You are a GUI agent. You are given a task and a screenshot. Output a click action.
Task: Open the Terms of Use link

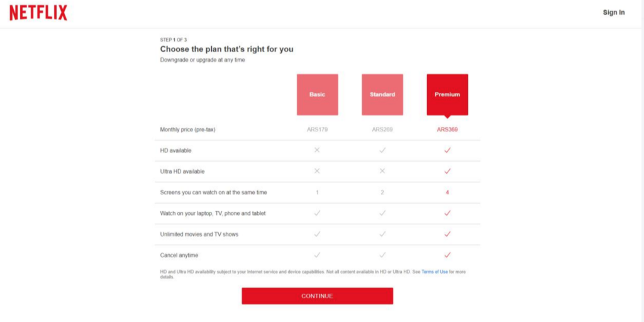point(435,272)
